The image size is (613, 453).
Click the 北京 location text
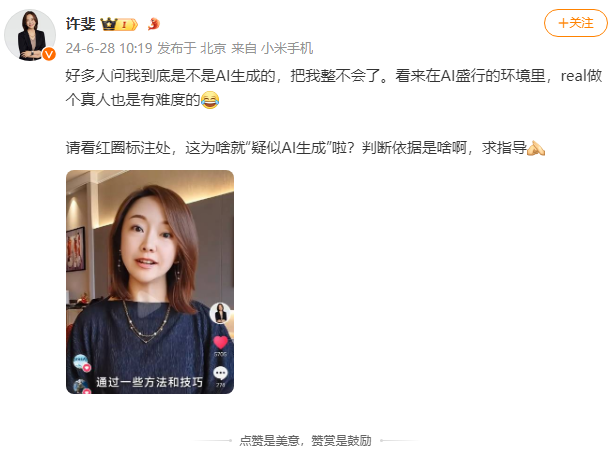coord(213,48)
